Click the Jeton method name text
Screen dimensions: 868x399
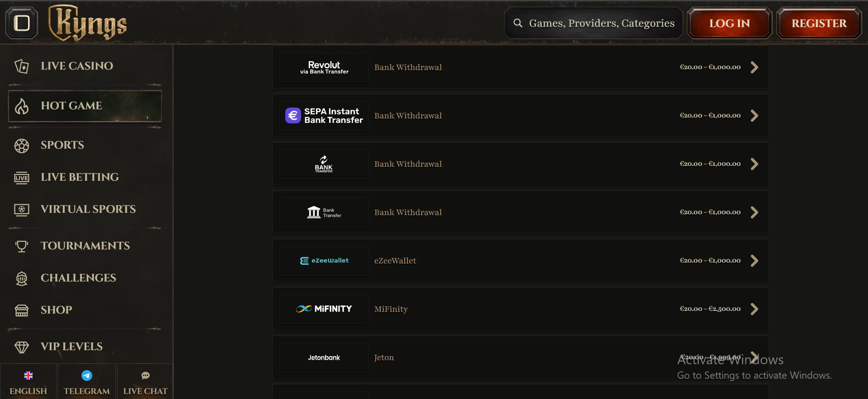(x=384, y=357)
